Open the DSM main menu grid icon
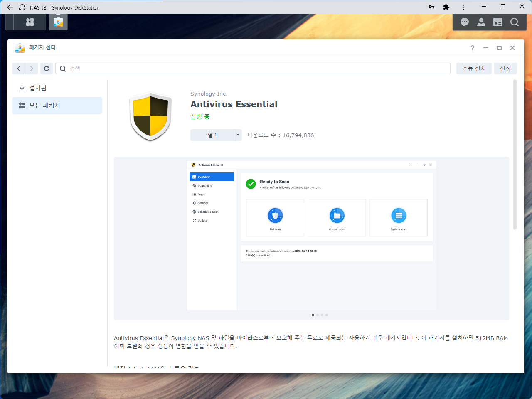 coord(30,22)
